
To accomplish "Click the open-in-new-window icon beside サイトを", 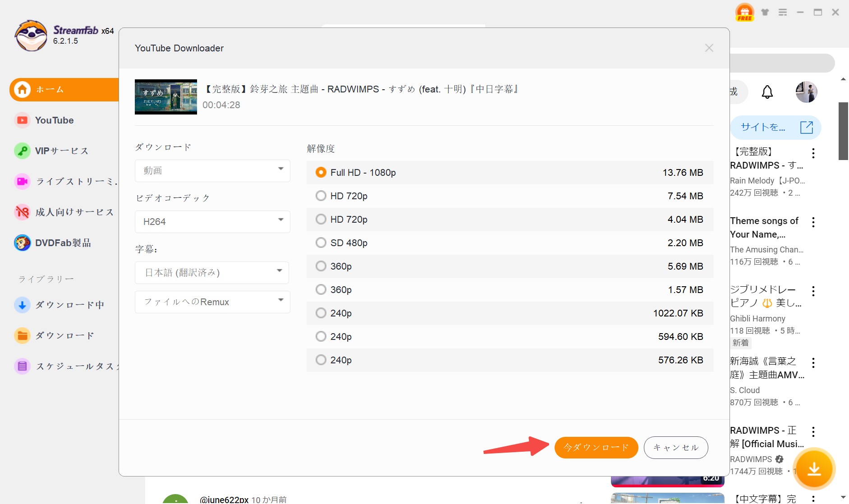I will (x=807, y=128).
